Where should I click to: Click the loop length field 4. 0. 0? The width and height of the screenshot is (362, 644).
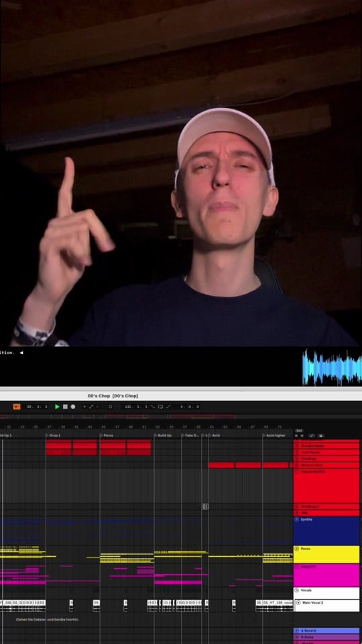189,407
